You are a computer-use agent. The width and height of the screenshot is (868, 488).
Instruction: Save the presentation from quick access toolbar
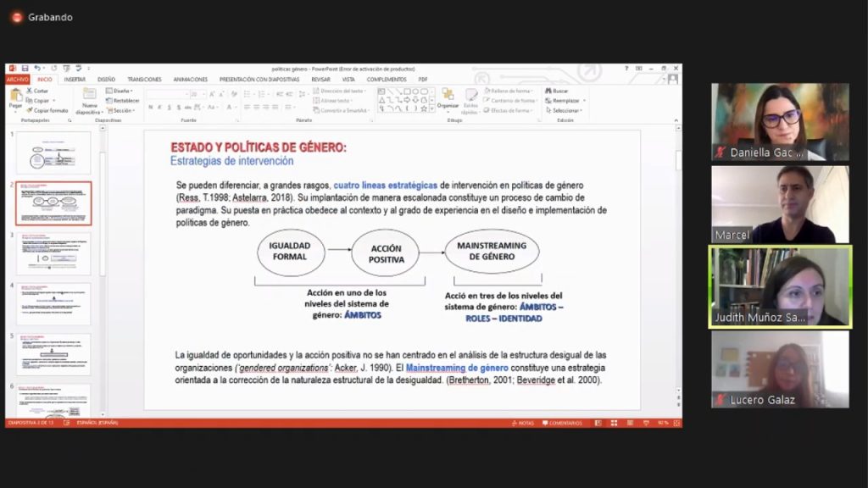[x=25, y=69]
